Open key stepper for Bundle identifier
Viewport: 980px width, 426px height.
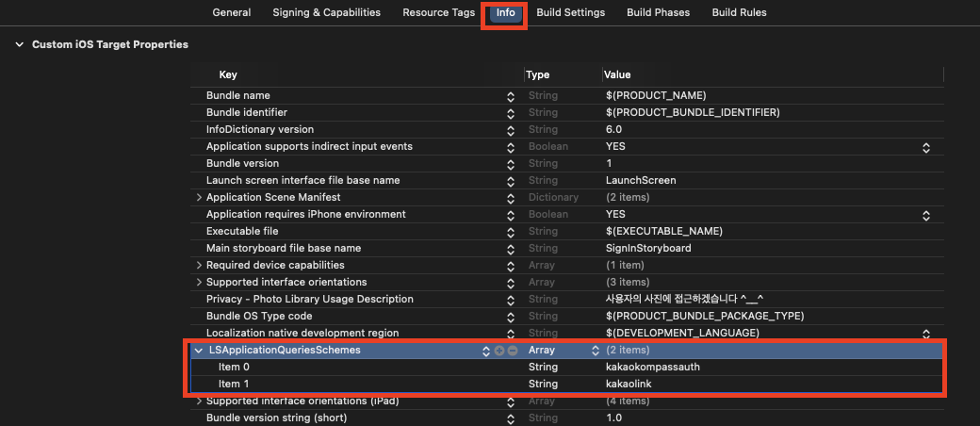[x=511, y=113]
